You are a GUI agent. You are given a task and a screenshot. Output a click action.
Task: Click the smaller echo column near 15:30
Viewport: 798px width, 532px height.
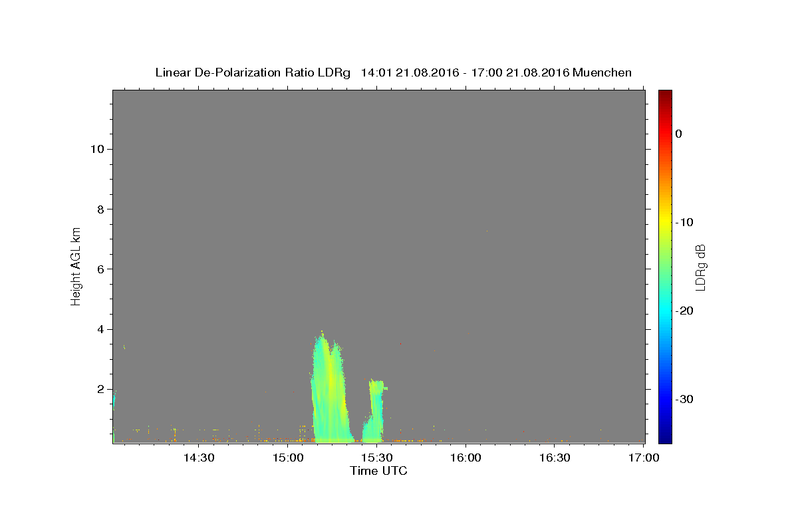click(x=375, y=412)
